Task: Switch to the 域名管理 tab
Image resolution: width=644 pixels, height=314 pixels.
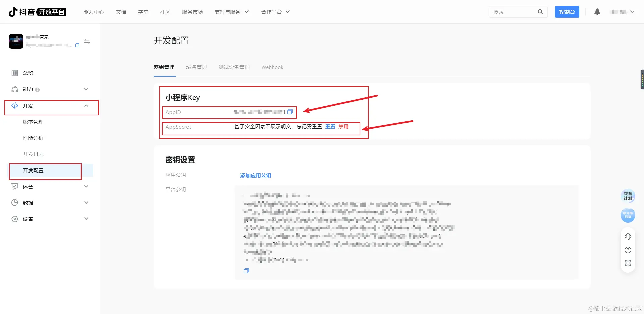Action: pyautogui.click(x=197, y=67)
